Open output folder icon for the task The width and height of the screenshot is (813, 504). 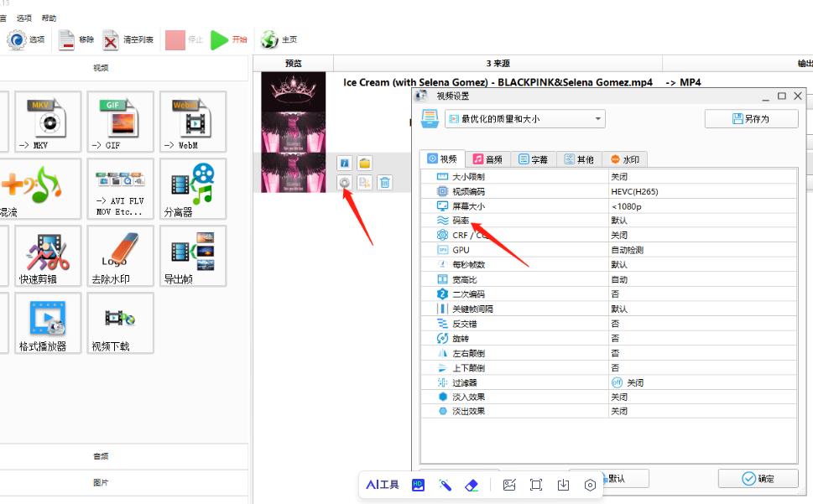[x=364, y=164]
